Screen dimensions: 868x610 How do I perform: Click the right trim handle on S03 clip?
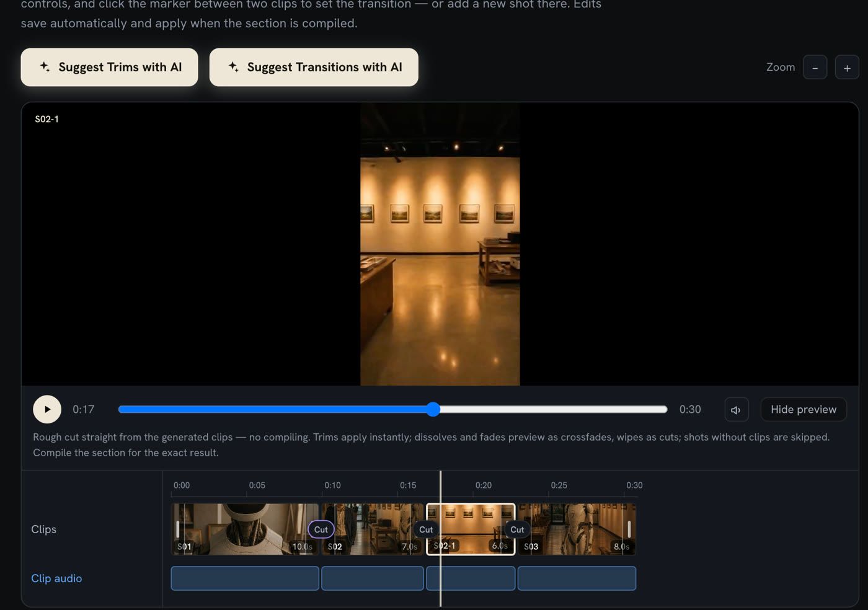tap(629, 529)
